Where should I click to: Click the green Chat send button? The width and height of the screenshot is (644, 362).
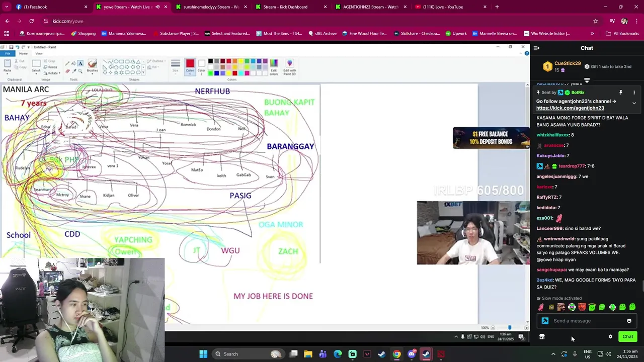point(627,337)
